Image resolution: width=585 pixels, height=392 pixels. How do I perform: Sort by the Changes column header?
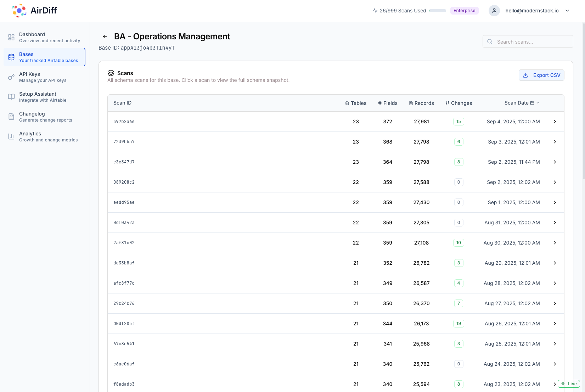(x=459, y=103)
